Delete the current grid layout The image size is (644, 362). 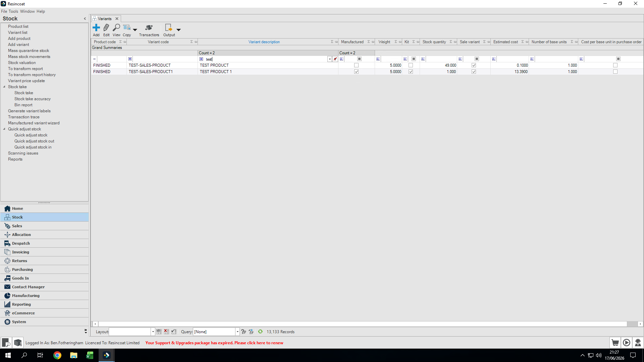pyautogui.click(x=166, y=332)
